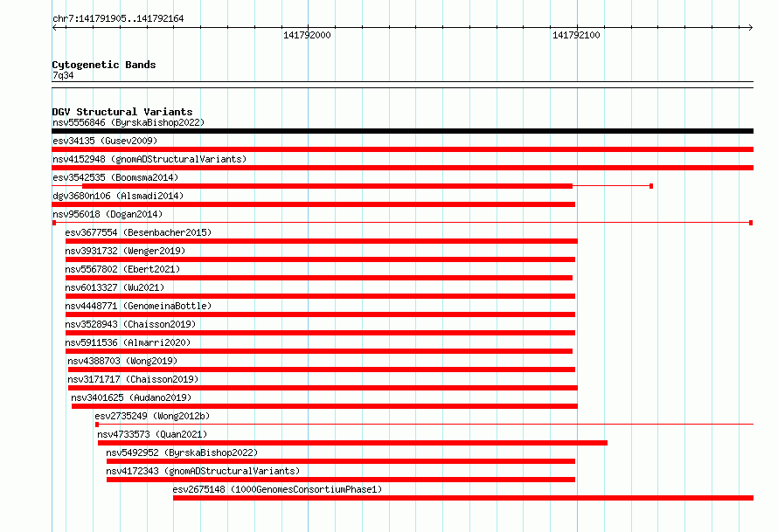Open nsv5911536 (Almarri2020) variant label

pos(128,342)
